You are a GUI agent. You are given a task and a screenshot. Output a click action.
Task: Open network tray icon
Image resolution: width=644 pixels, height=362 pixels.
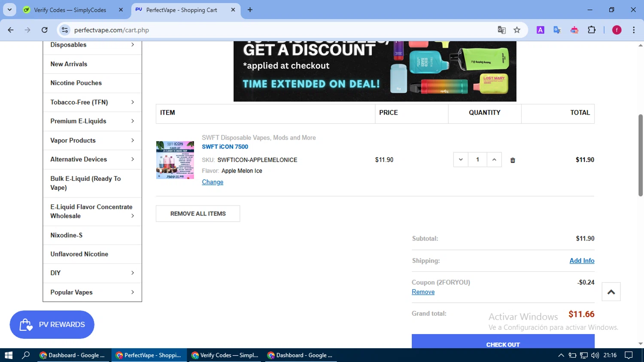coord(584,355)
